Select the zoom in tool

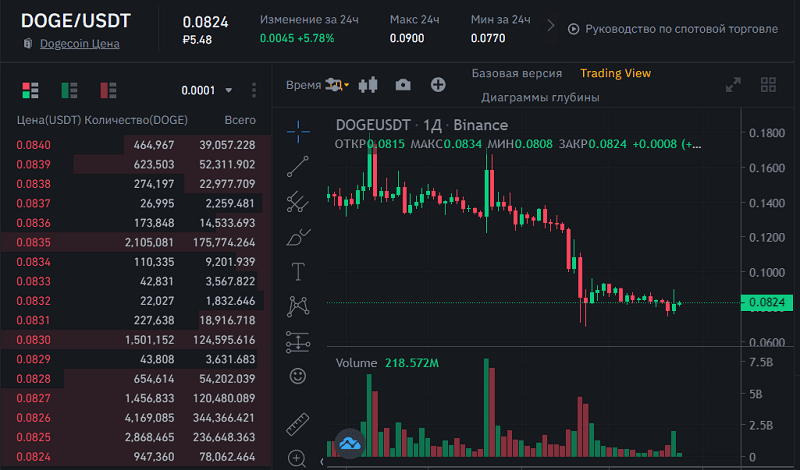coord(297,458)
